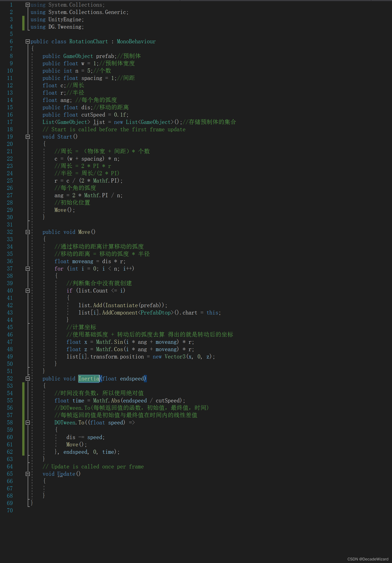The height and width of the screenshot is (563, 392).
Task: Click 'using DG.Tweening;' line
Action: click(x=57, y=27)
